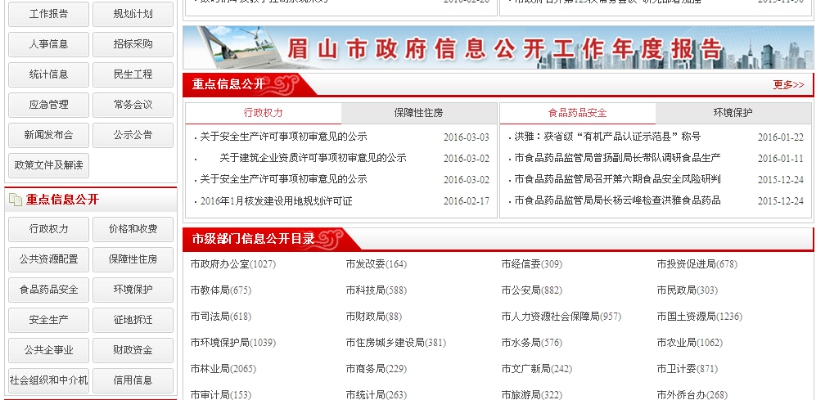Open the 统计信息 sidebar button
Screen dimensions: 817x400
click(48, 75)
